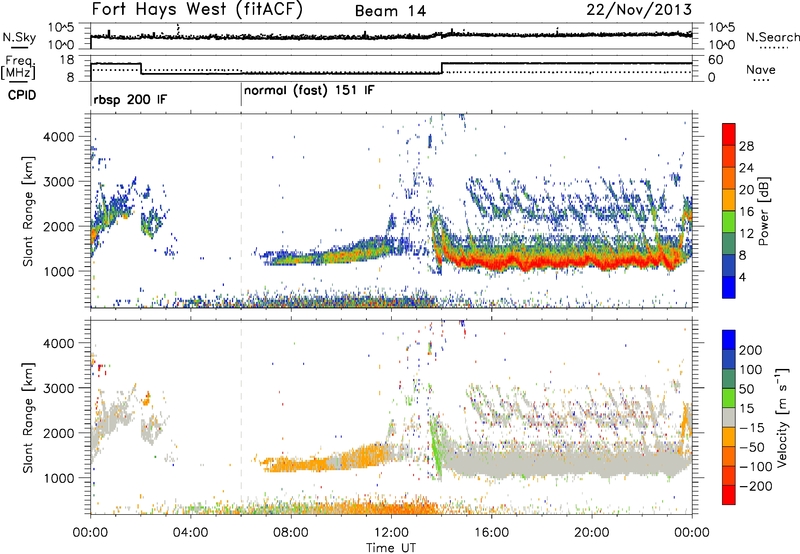
Task: Click the '18' frequency axis tick
Action: [66, 60]
